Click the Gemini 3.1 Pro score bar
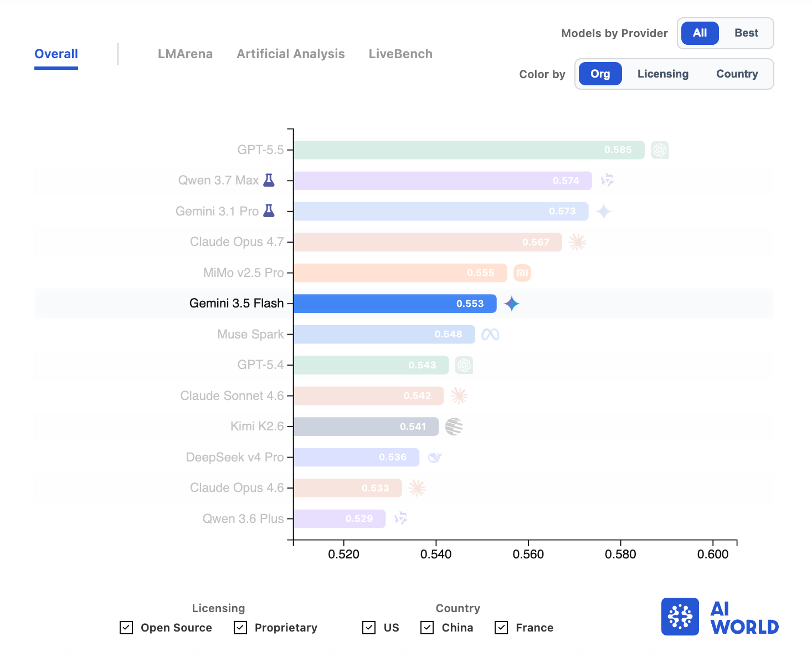 coord(441,212)
